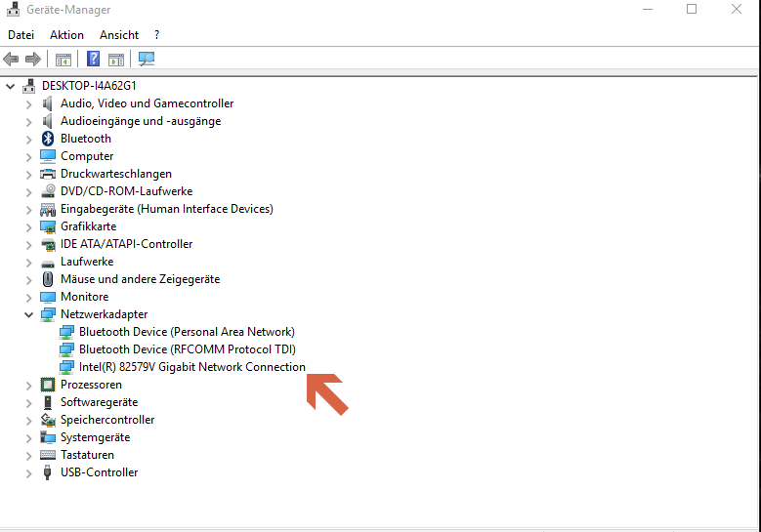
Task: Select the Computer entry
Action: (87, 156)
